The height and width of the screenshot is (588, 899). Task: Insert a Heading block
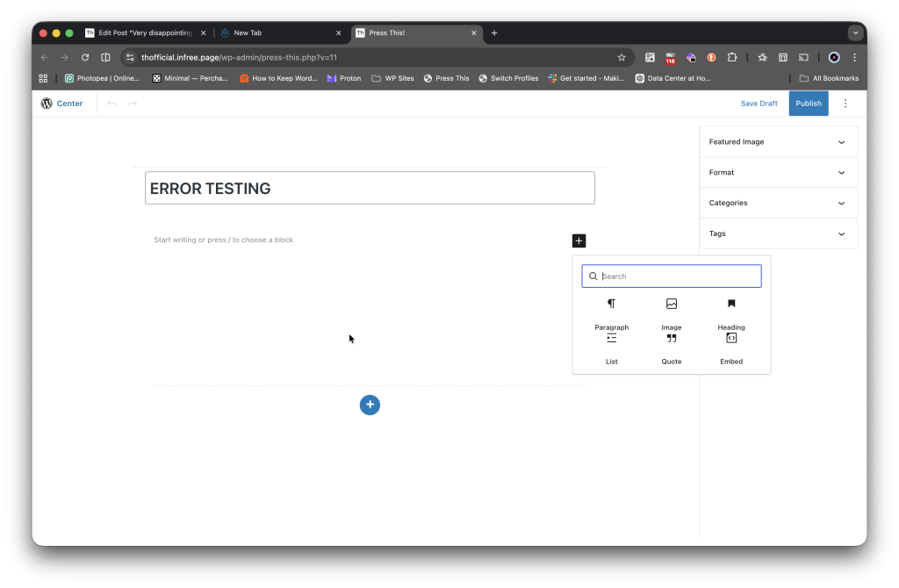point(731,314)
